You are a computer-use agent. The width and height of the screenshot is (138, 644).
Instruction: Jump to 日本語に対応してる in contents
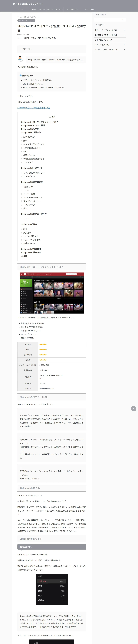click(32, 148)
